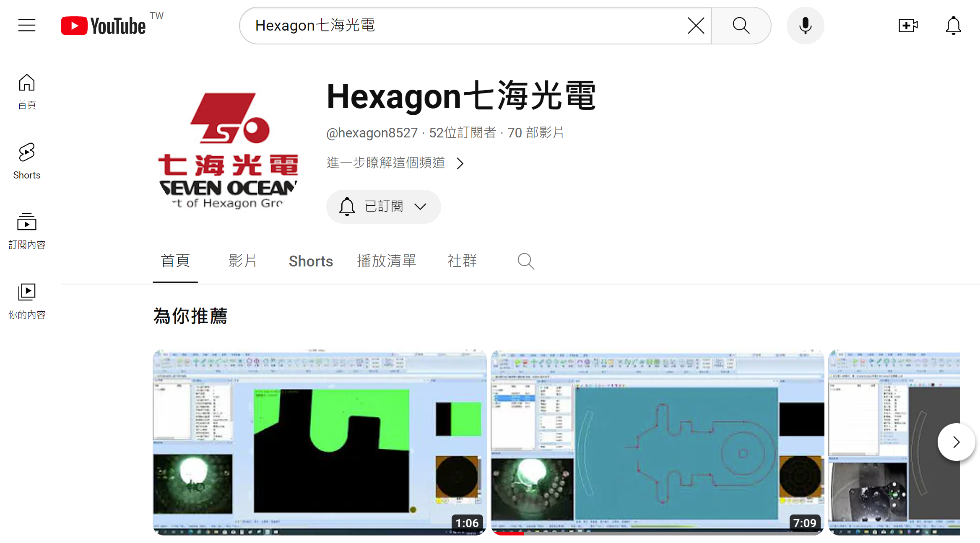Open the 1:06 video thumbnail
Viewport: 980px width, 543px height.
[x=320, y=442]
